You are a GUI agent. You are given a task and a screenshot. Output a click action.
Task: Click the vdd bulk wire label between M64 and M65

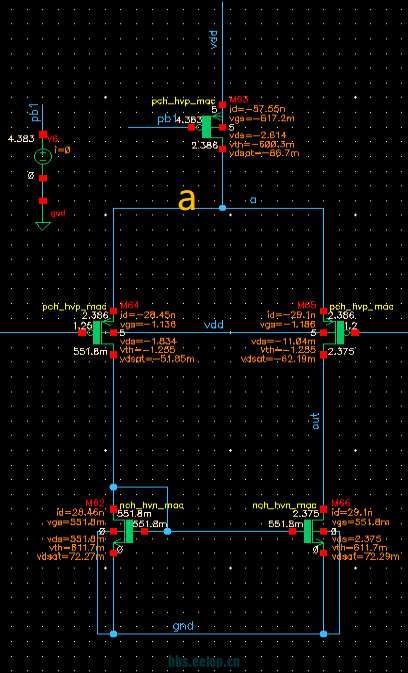(214, 325)
